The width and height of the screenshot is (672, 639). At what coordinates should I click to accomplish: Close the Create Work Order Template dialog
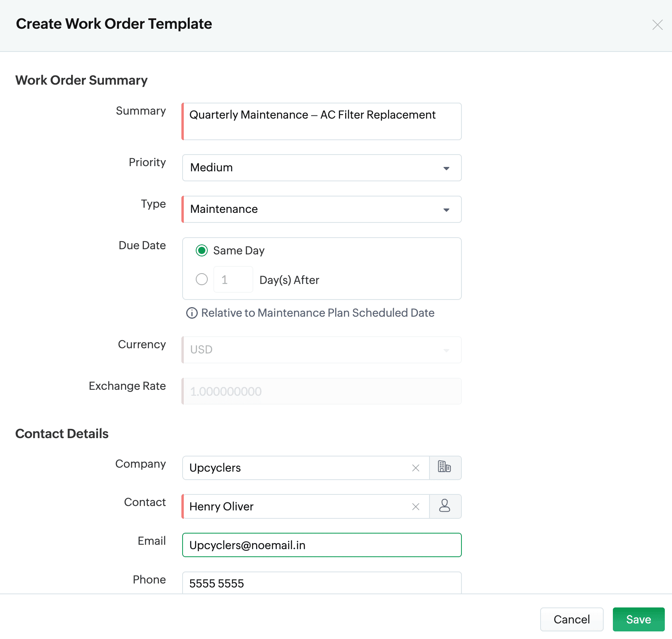click(657, 25)
